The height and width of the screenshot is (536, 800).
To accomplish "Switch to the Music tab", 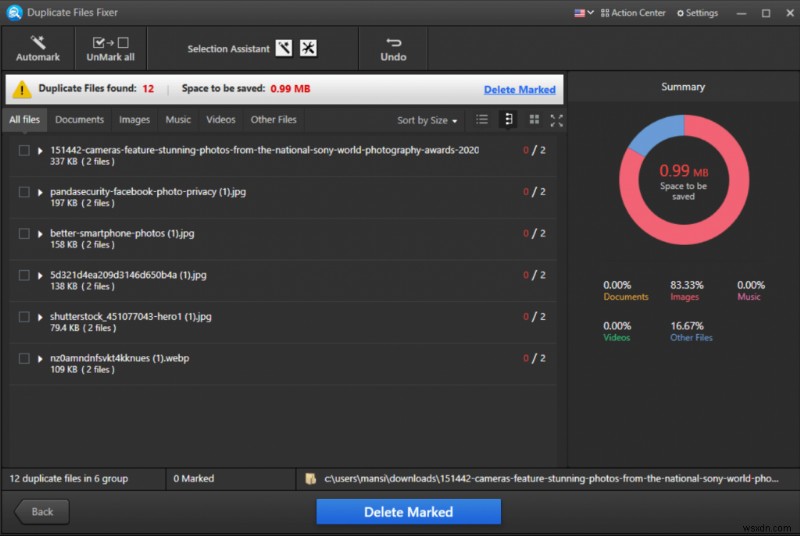I will [178, 119].
